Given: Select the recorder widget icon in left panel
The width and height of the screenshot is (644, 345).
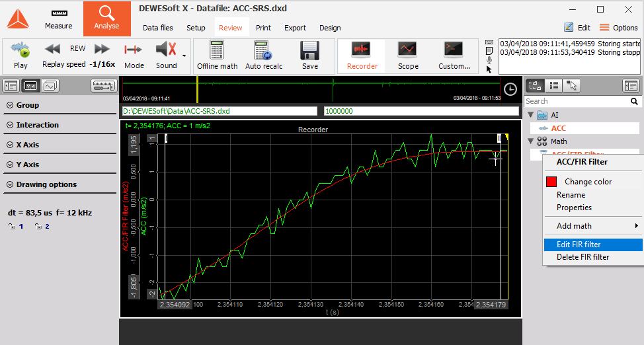Looking at the screenshot, I should click(50, 86).
